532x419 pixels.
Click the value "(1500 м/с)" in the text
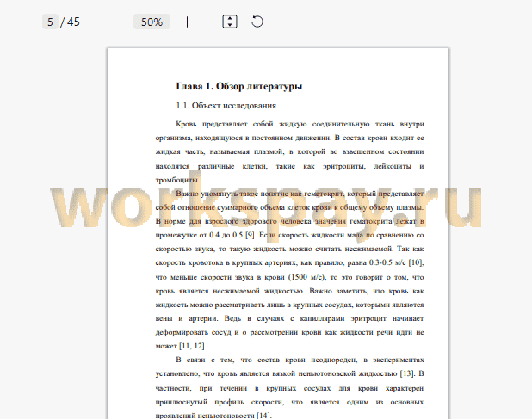(x=307, y=277)
